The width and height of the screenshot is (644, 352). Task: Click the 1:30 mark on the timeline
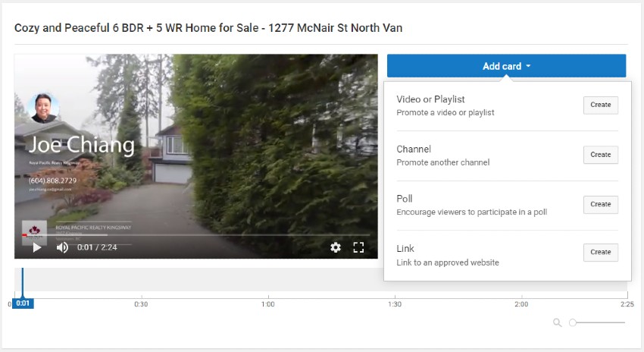coord(395,304)
